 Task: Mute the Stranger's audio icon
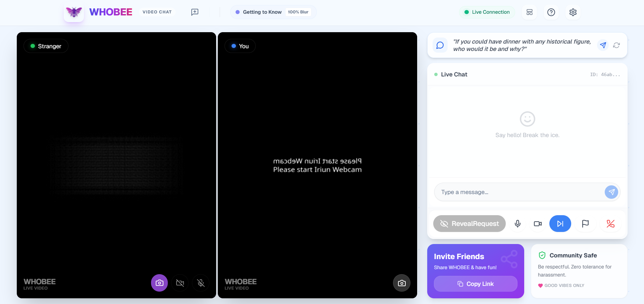click(201, 283)
